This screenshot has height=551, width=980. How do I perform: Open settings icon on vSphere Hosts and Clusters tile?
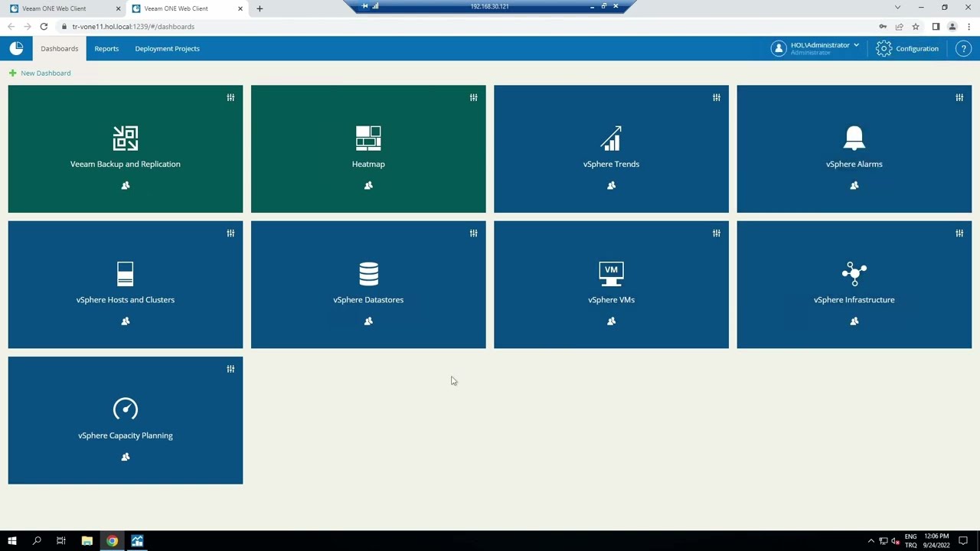pyautogui.click(x=230, y=233)
